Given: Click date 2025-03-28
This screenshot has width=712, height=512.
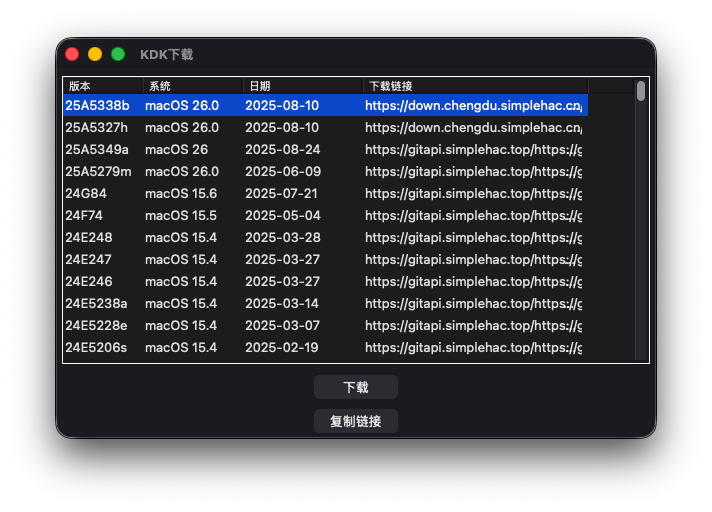Looking at the screenshot, I should pos(283,237).
